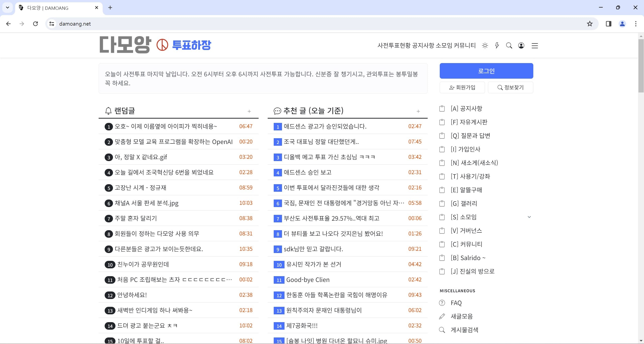Expand 추천 글 section with plus icon
Image resolution: width=644 pixels, height=344 pixels.
(418, 111)
